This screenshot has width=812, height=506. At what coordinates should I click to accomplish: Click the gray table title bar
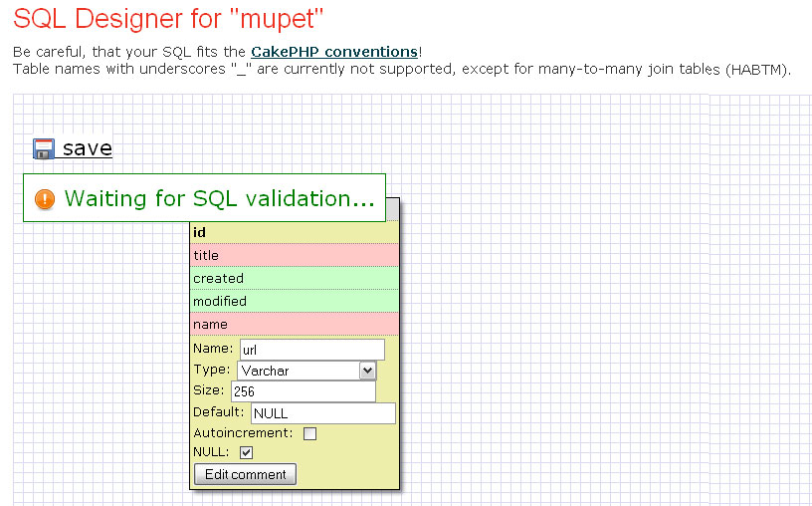point(392,209)
